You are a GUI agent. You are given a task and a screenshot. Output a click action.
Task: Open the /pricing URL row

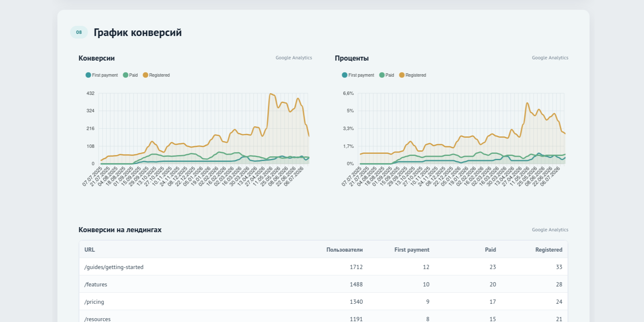(323, 302)
